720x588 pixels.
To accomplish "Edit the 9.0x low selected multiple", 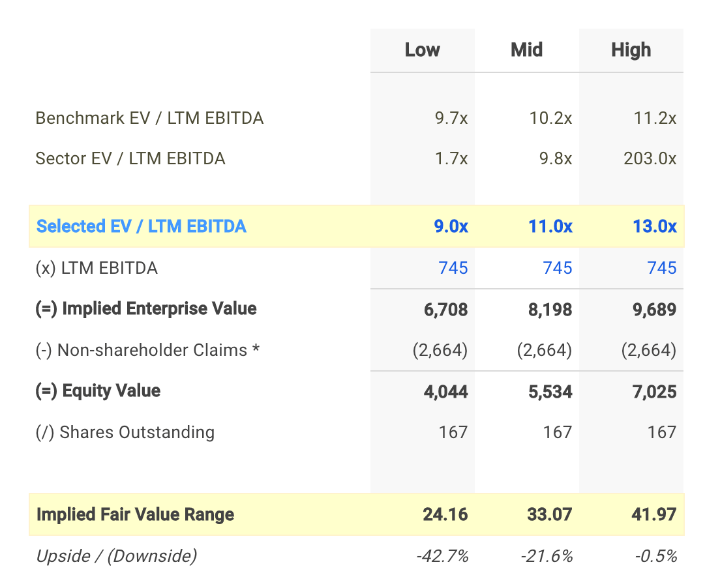I will click(x=451, y=226).
